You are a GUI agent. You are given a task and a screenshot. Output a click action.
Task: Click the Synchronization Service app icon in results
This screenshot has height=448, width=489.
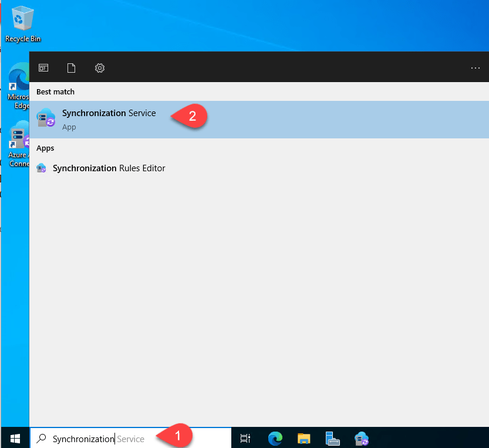pos(46,118)
